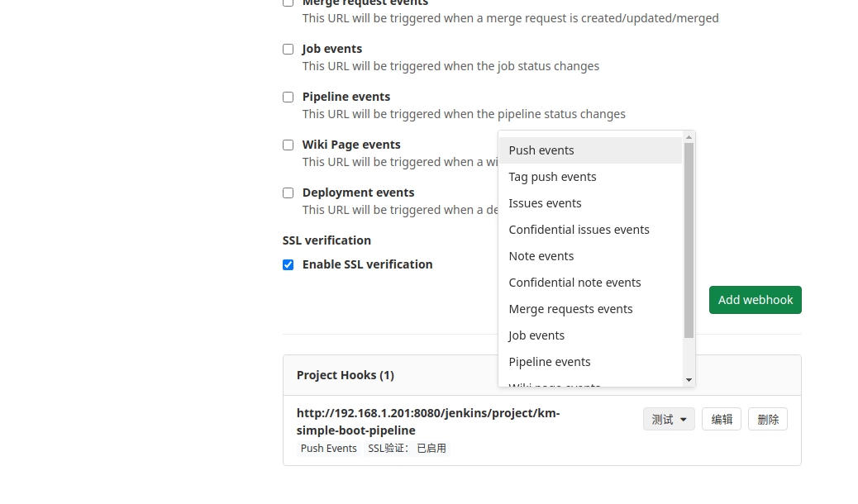Select Confidential note events entry
Image resolution: width=858 pixels, height=504 pixels.
(574, 283)
